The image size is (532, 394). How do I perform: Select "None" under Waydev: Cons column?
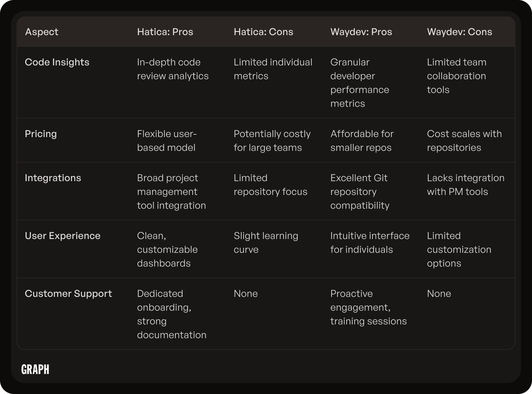click(439, 294)
